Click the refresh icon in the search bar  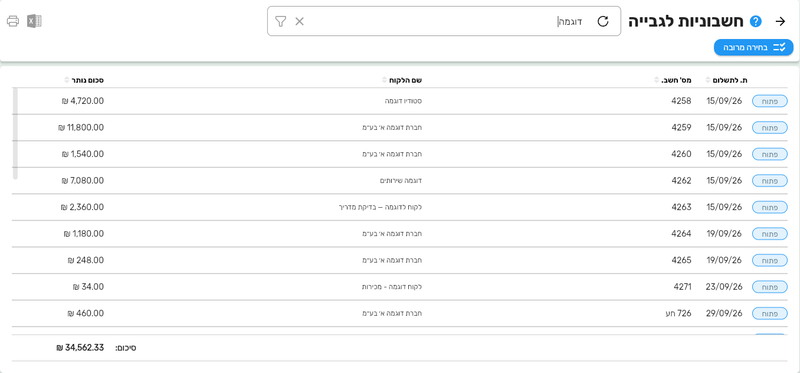tap(603, 21)
